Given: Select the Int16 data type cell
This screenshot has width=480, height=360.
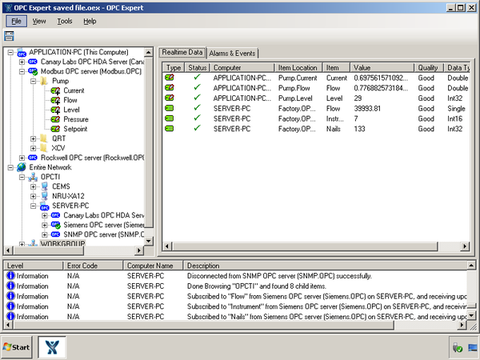Looking at the screenshot, I should point(455,119).
